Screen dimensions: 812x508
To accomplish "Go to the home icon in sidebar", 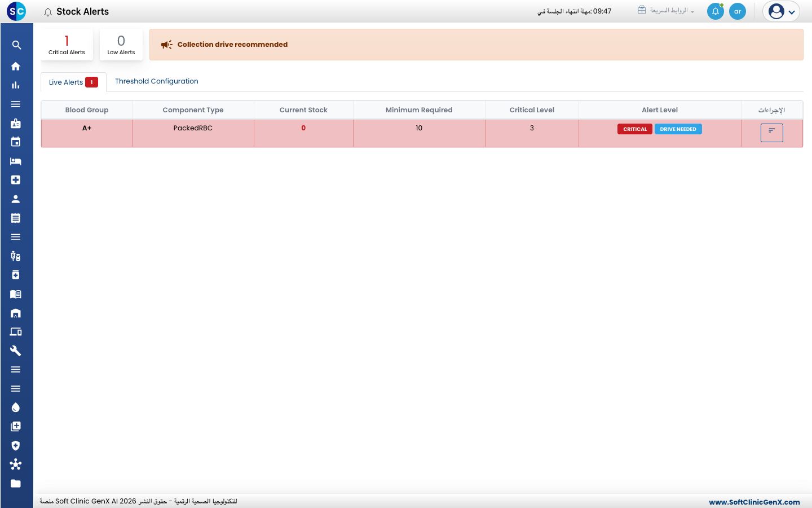I will [16, 66].
